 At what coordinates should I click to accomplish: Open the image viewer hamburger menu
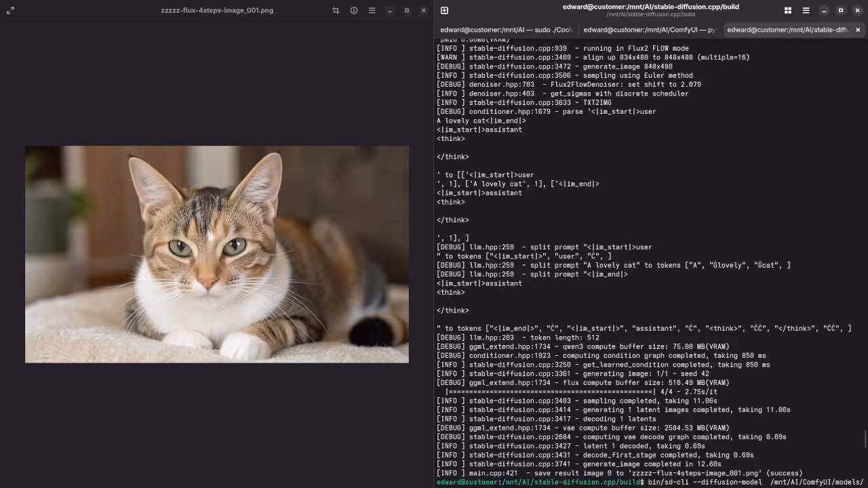tap(372, 10)
